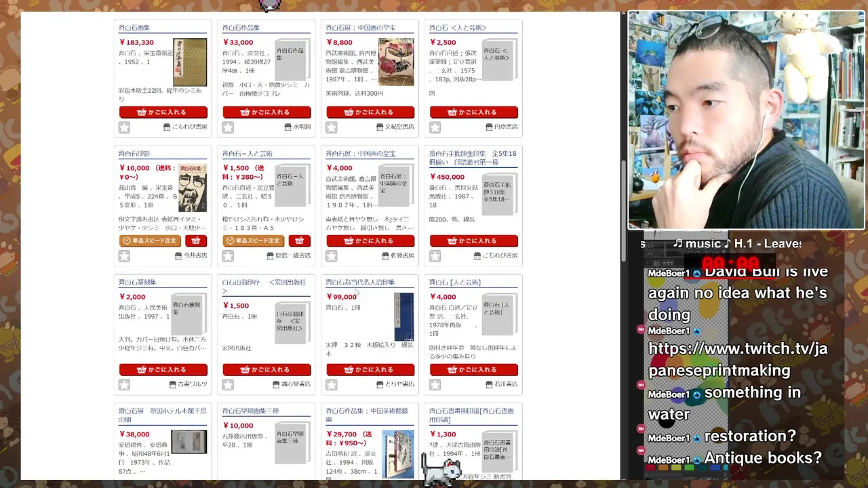
Task: Visit the 円卓書店 store link
Action: click(x=502, y=127)
